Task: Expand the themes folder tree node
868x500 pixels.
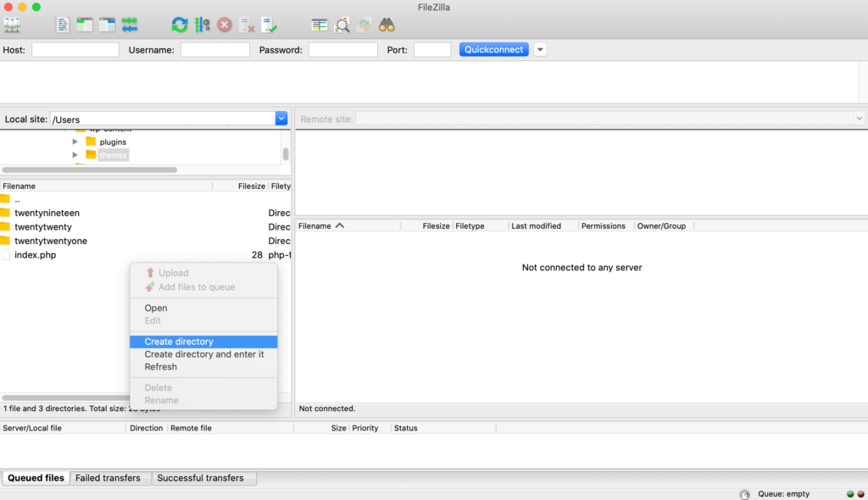Action: pyautogui.click(x=75, y=155)
